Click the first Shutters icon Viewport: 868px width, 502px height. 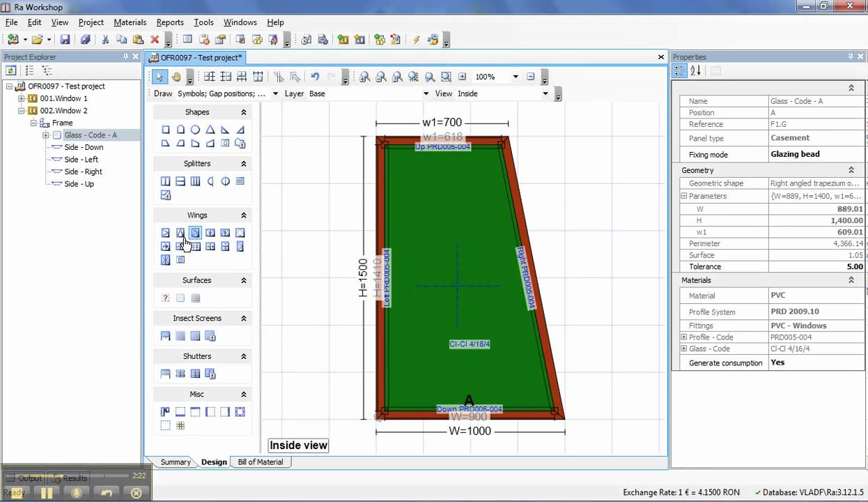[x=166, y=374]
